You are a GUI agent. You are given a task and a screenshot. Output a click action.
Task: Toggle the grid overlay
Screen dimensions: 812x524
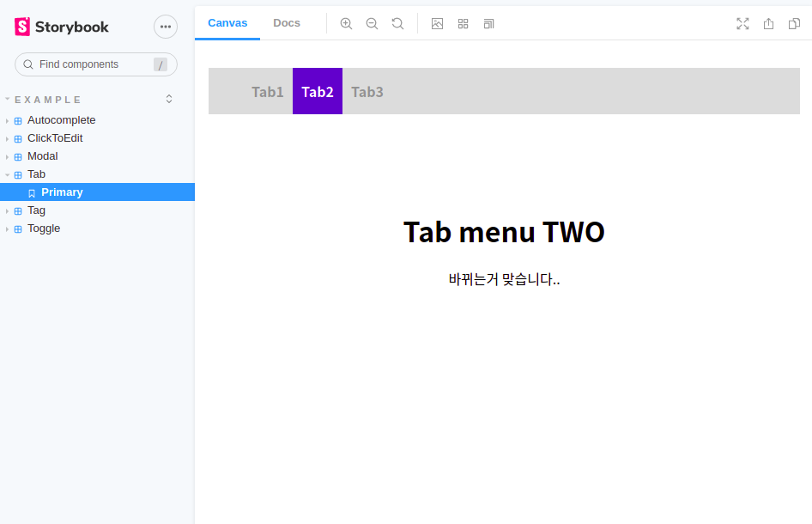pyautogui.click(x=463, y=24)
